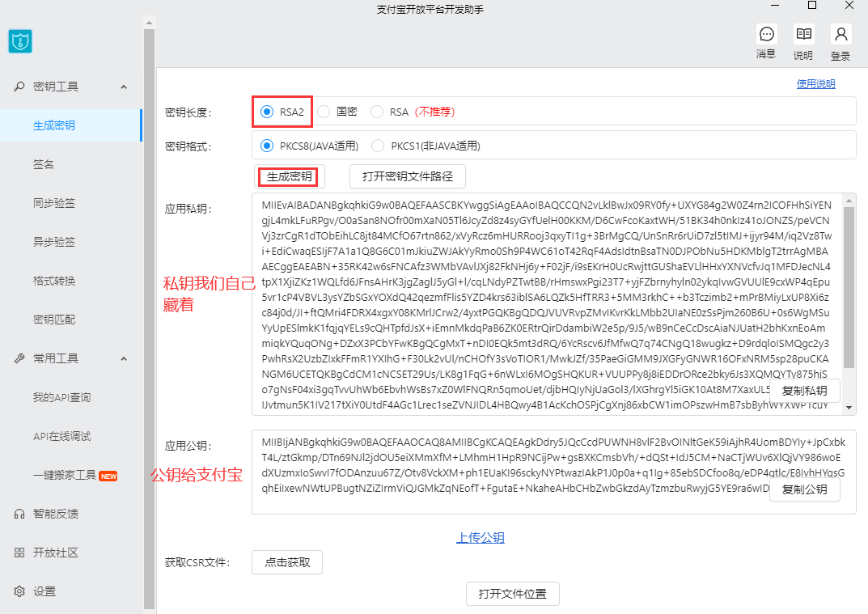Open the 上传公钥 link

[480, 538]
